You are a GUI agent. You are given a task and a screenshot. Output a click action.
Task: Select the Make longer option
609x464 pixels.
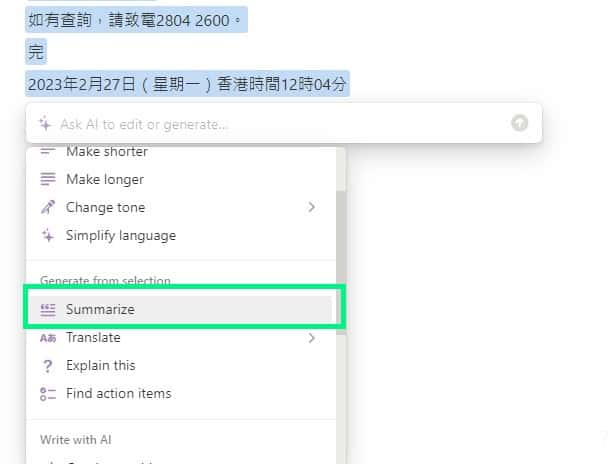104,180
